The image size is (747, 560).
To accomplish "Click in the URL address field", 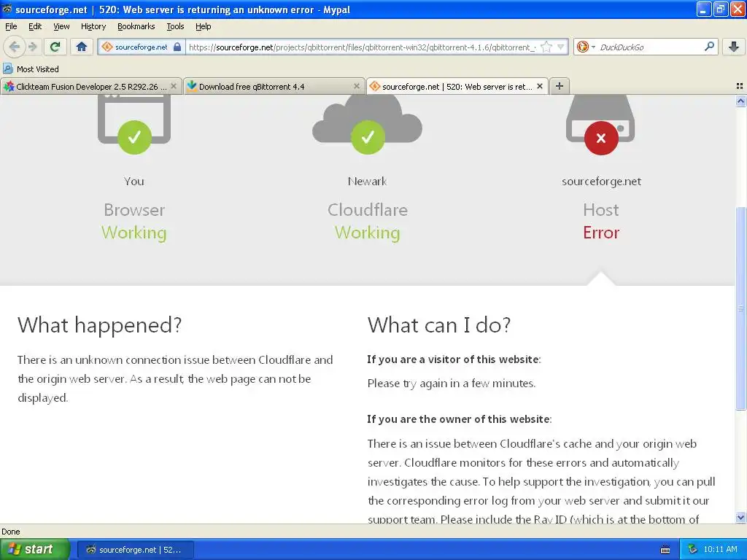I will click(362, 47).
